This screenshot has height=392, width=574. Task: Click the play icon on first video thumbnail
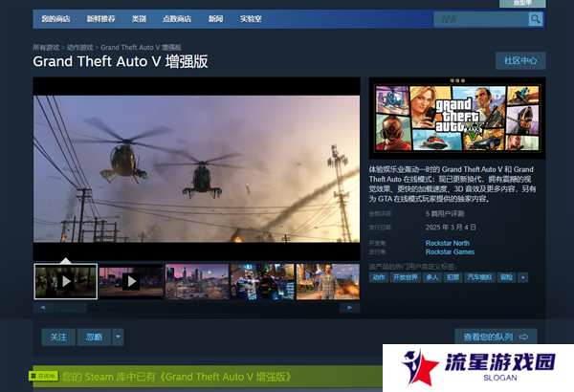pyautogui.click(x=66, y=281)
